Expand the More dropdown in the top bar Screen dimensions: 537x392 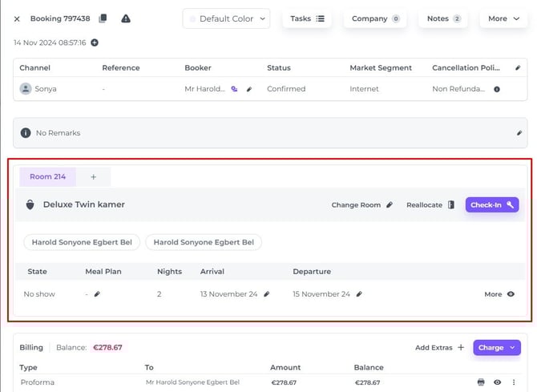point(504,18)
